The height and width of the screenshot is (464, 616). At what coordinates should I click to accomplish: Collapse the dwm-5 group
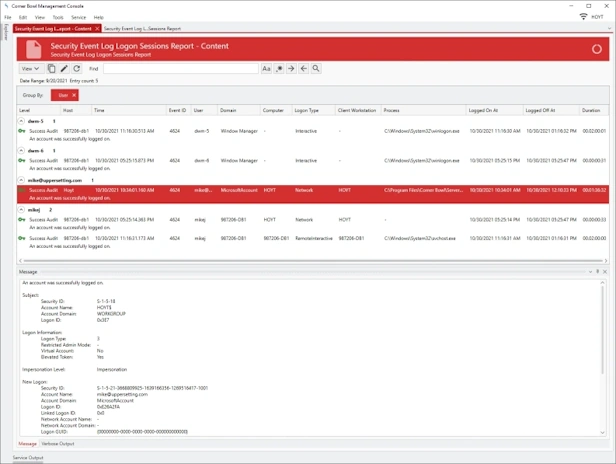(x=22, y=121)
